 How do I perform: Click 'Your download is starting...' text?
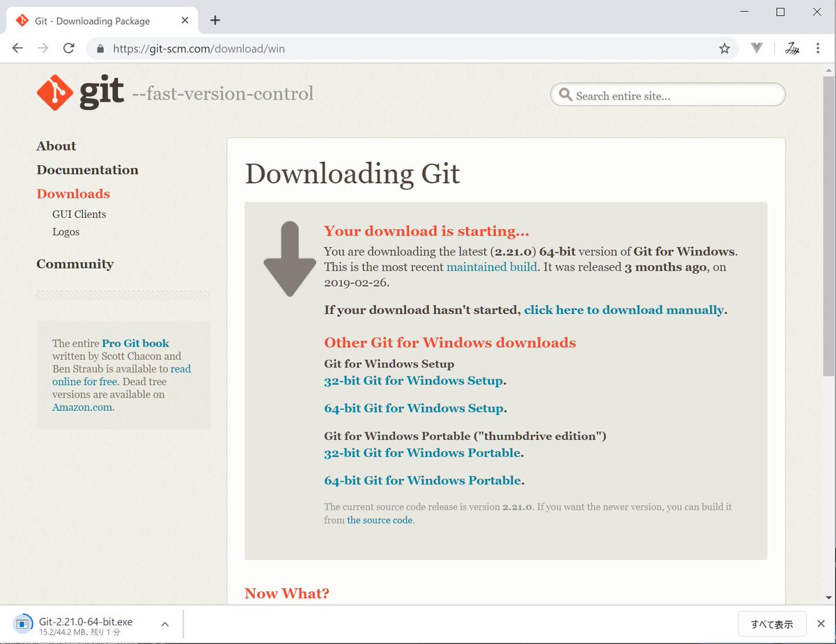426,231
